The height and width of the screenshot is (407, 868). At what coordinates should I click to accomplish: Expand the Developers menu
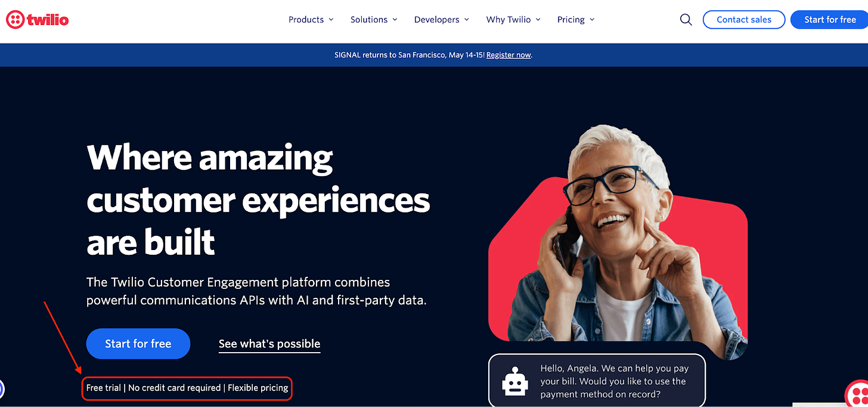point(442,20)
